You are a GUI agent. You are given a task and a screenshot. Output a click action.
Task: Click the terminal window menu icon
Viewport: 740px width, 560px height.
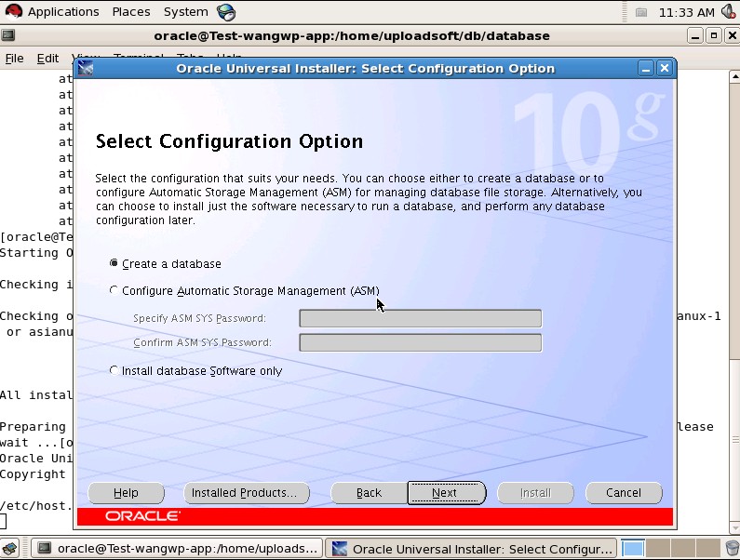[x=8, y=35]
